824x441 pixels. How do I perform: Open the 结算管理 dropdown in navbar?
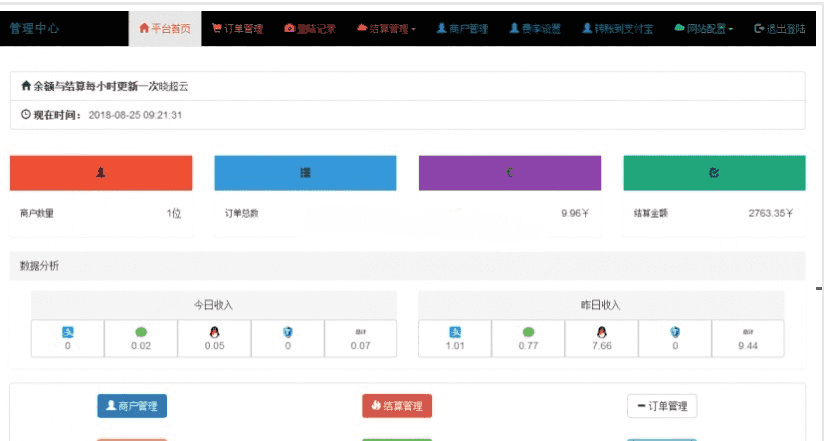pos(386,28)
